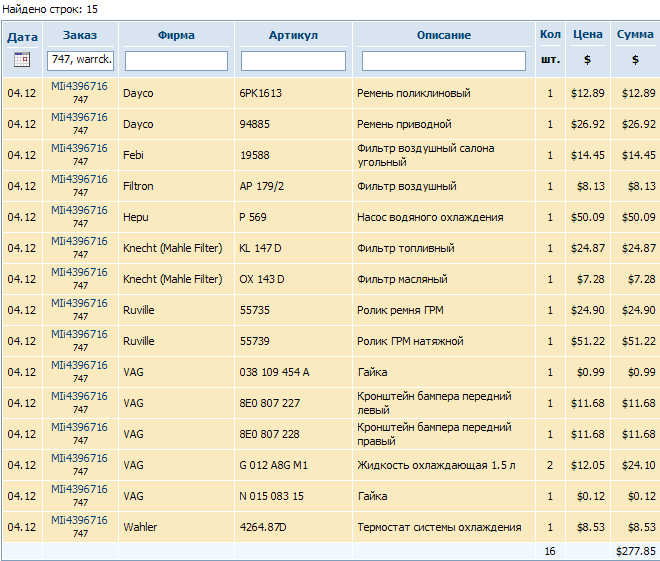
Task: Open order MIi4396716 in the Ruville 55735 row
Action: tap(80, 303)
